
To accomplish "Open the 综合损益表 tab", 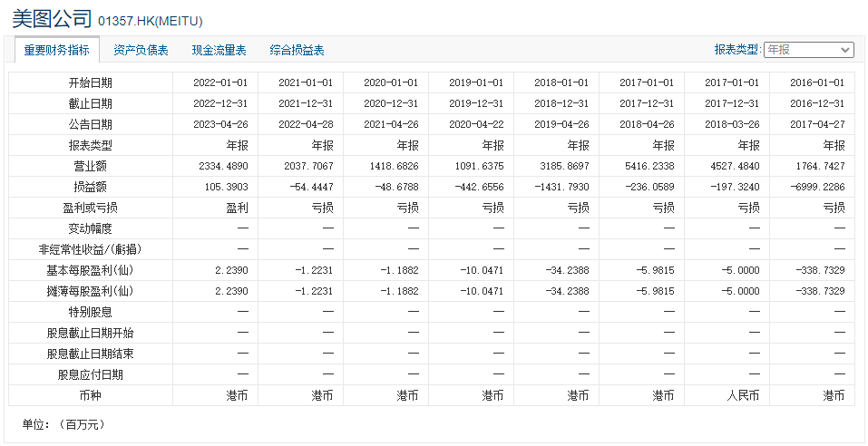I will [x=297, y=51].
